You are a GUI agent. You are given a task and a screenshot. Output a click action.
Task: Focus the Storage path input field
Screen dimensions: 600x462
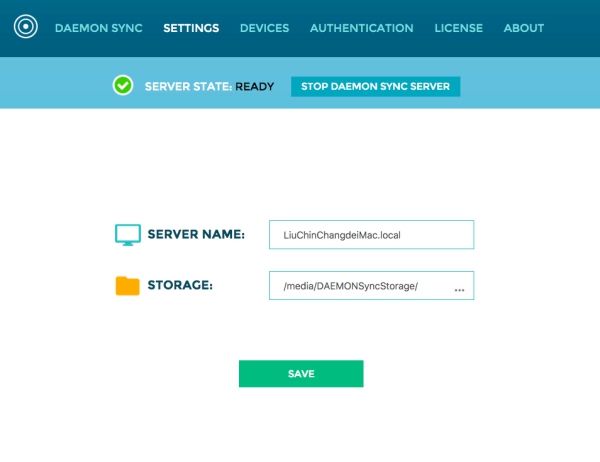click(372, 286)
